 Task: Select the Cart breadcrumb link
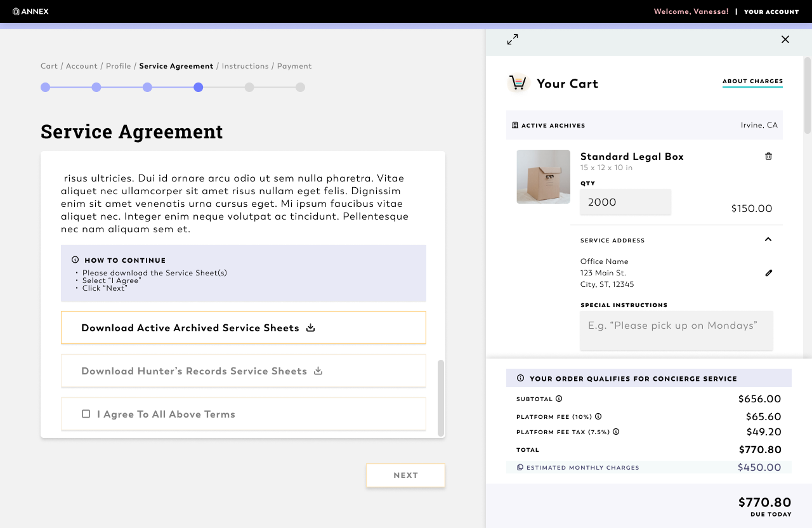click(49, 66)
